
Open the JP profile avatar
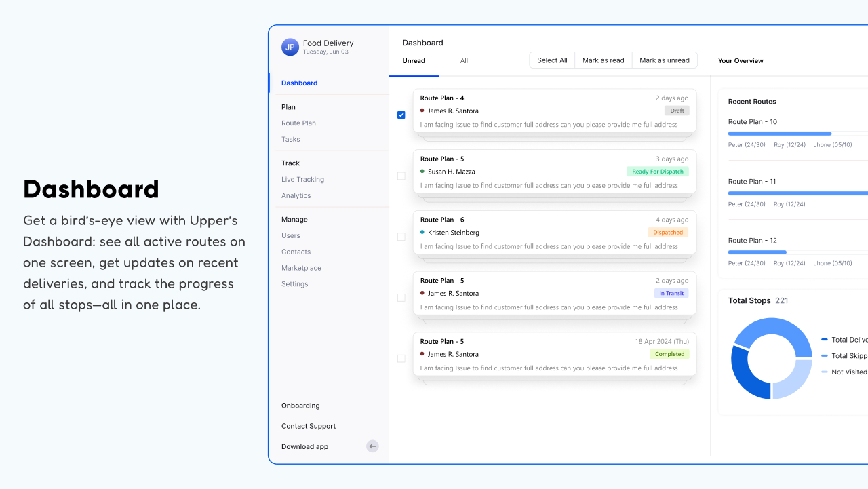click(x=290, y=47)
